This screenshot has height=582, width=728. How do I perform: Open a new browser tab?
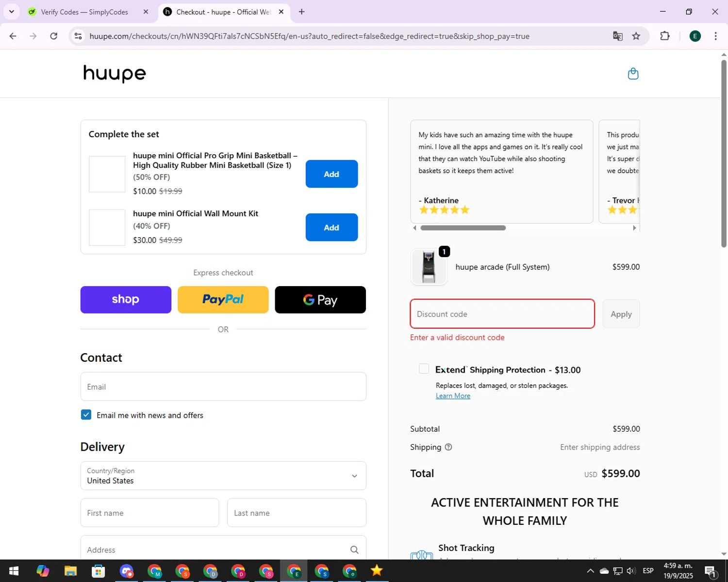coord(301,12)
